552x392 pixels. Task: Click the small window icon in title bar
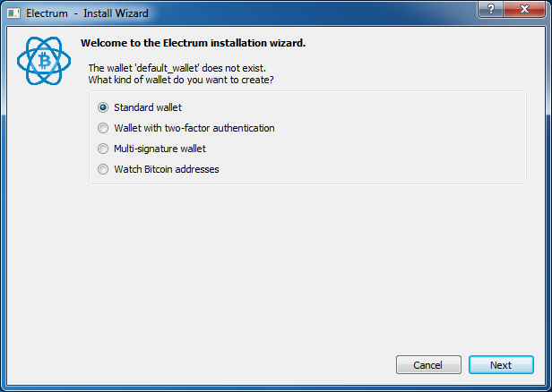[14, 14]
